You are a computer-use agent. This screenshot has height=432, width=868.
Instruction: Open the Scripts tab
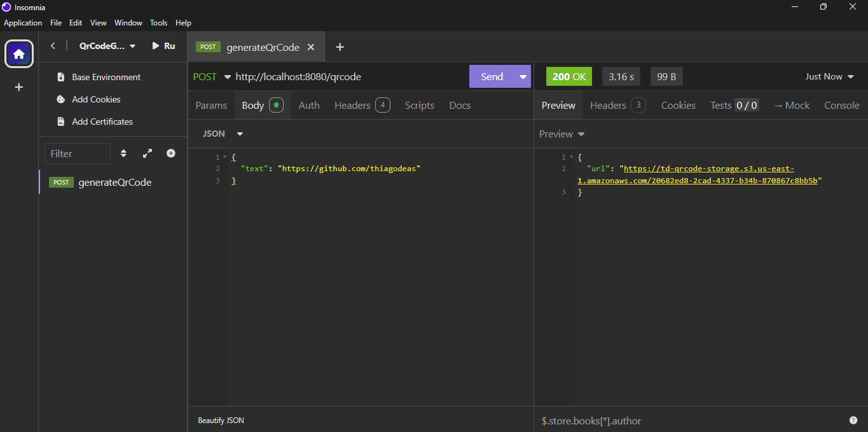(x=420, y=106)
